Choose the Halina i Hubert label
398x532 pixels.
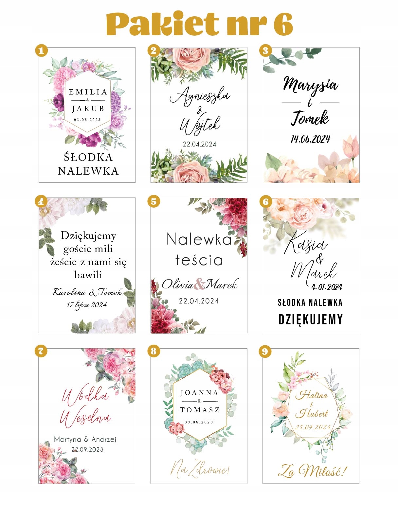click(x=311, y=416)
